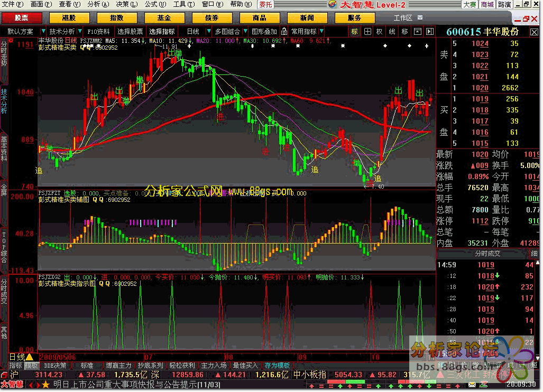Switch to the 新闻 tab
Viewport: 543px width, 392px height.
click(x=307, y=17)
